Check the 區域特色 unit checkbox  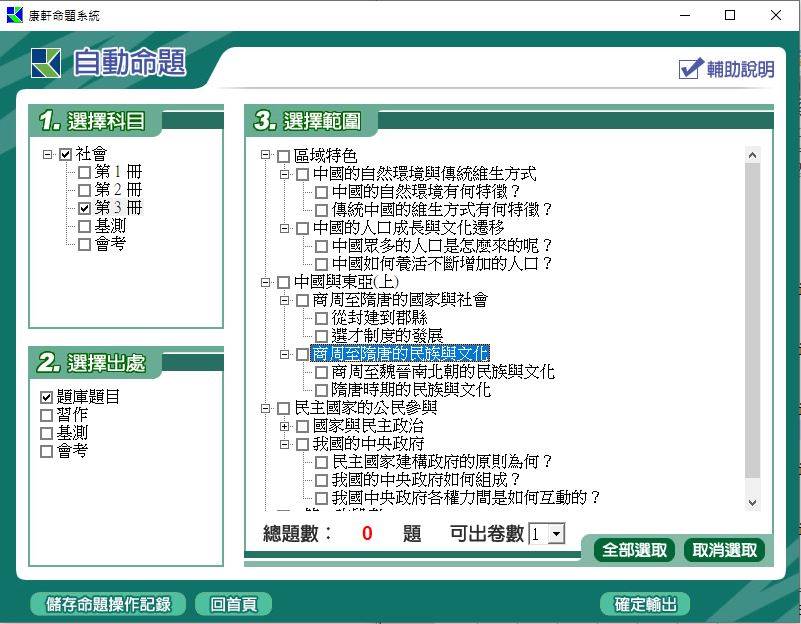pyautogui.click(x=284, y=156)
